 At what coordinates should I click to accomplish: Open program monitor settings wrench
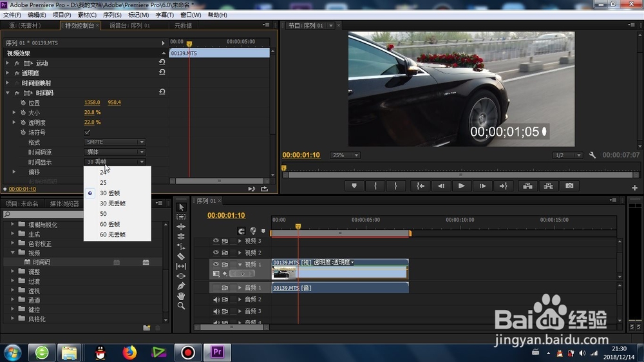coord(592,155)
